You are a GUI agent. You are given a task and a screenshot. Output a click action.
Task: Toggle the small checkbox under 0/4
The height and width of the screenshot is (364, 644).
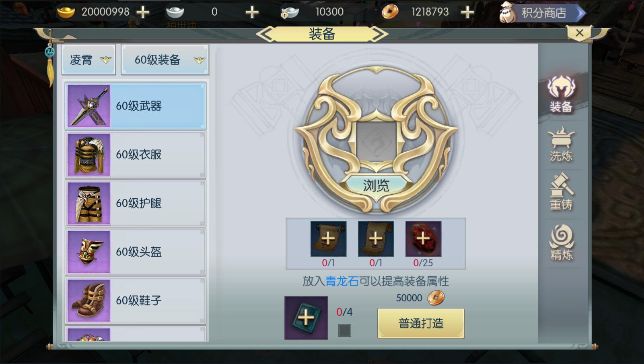[345, 331]
